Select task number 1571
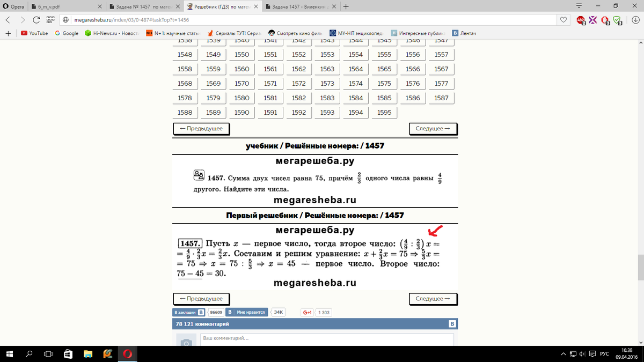The width and height of the screenshot is (644, 362). [x=270, y=84]
